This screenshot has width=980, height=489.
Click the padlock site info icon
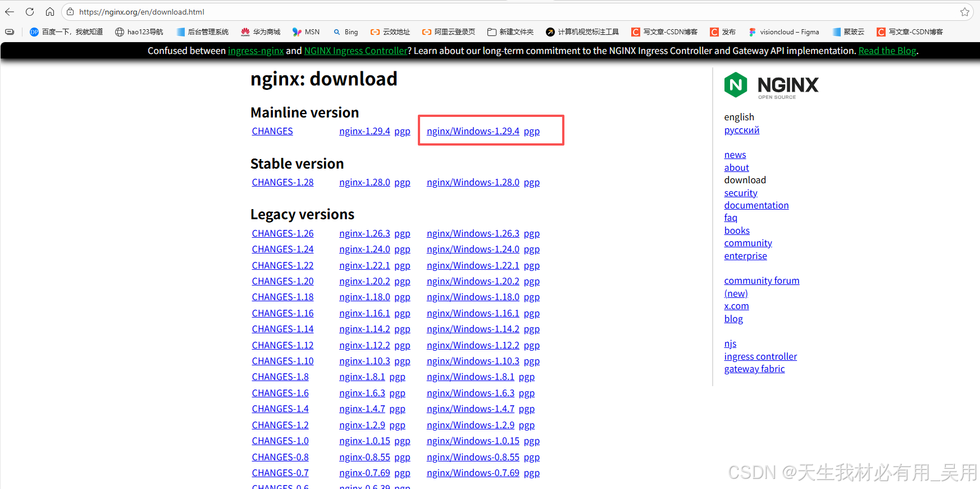pos(70,12)
